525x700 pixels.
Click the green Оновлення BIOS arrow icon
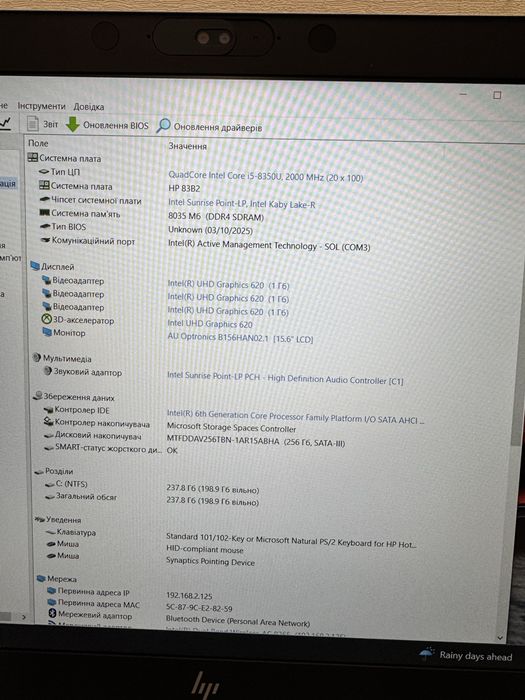coord(73,125)
